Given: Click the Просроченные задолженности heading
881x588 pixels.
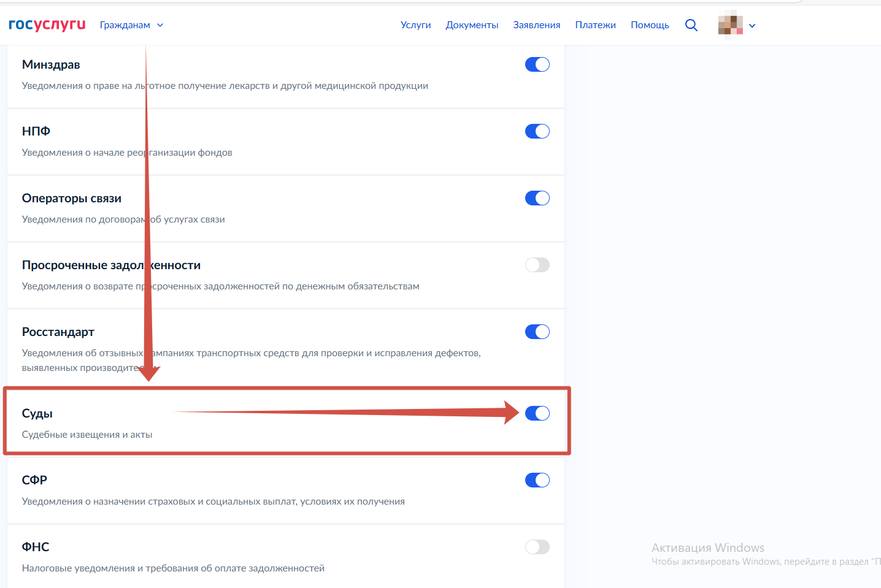Looking at the screenshot, I should 111,265.
